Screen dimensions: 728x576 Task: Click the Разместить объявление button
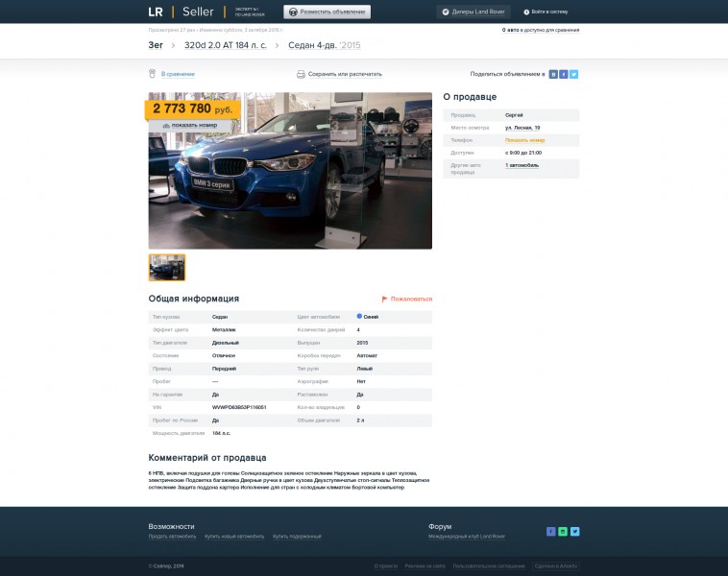[x=327, y=12]
